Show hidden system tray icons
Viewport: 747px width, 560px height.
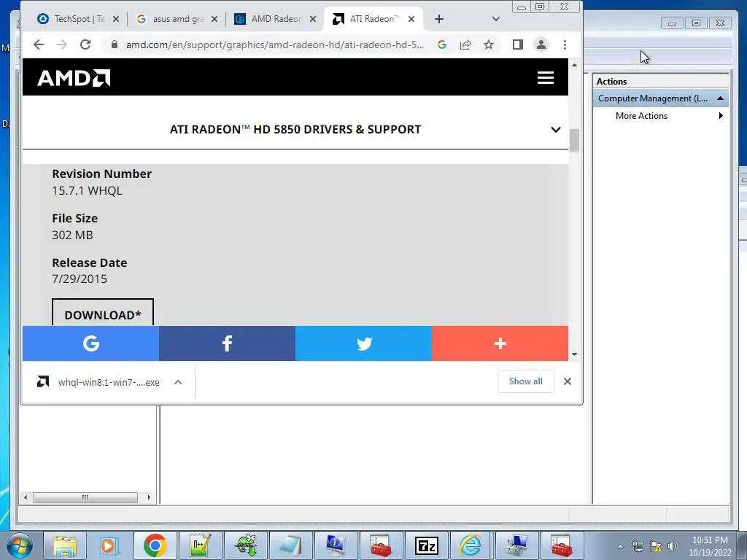(620, 546)
